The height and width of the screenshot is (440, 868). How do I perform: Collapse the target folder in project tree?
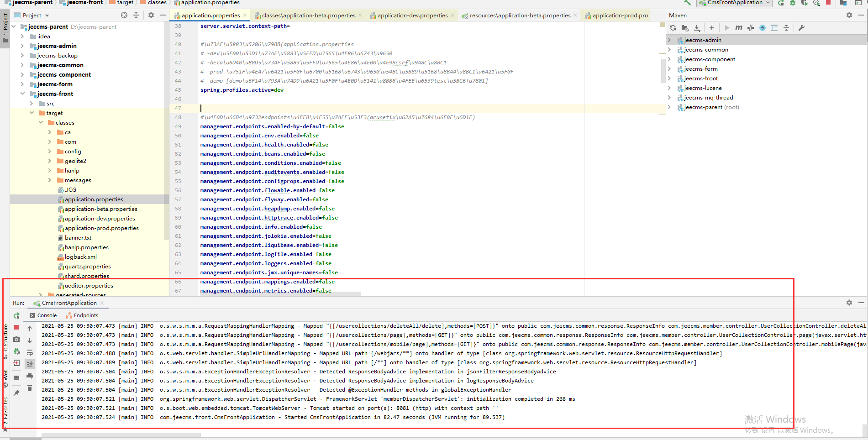click(32, 113)
